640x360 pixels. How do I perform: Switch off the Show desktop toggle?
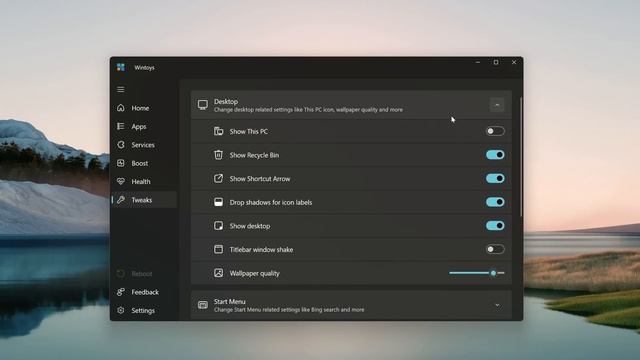point(495,226)
